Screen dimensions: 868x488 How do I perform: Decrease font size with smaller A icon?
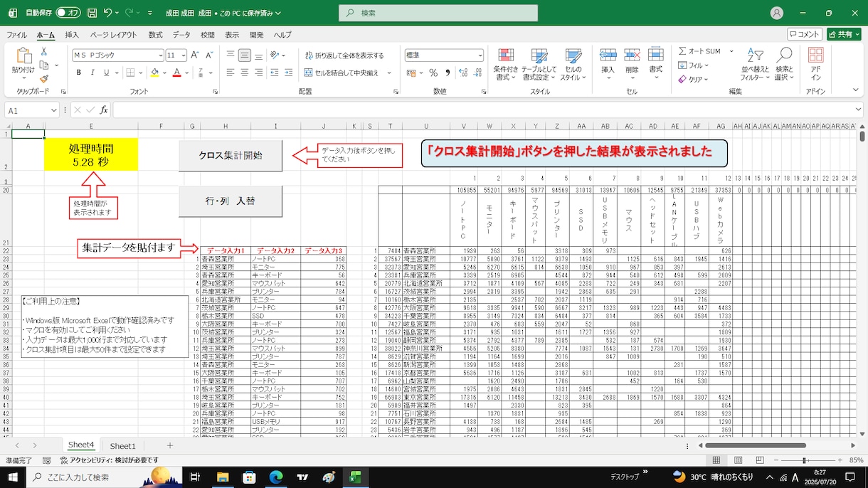pyautogui.click(x=210, y=55)
